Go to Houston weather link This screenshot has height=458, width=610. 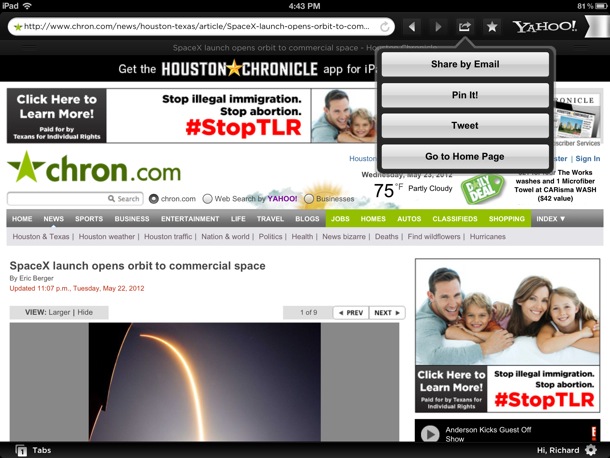[107, 237]
